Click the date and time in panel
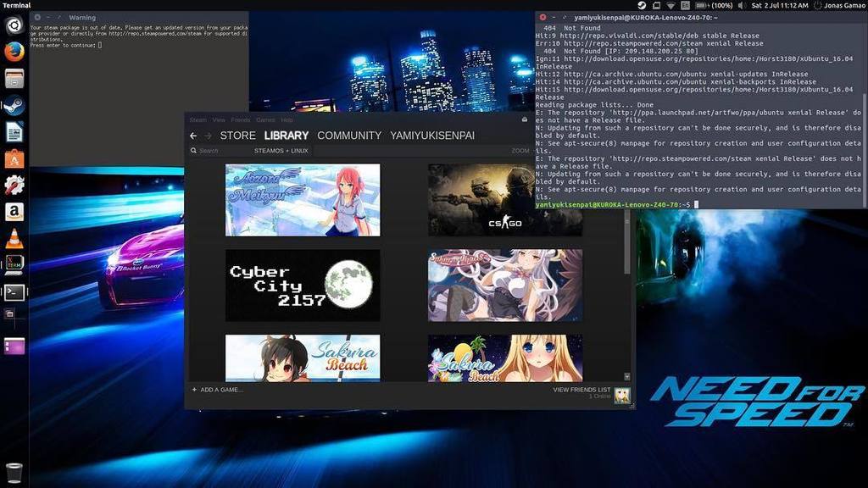 click(x=780, y=6)
